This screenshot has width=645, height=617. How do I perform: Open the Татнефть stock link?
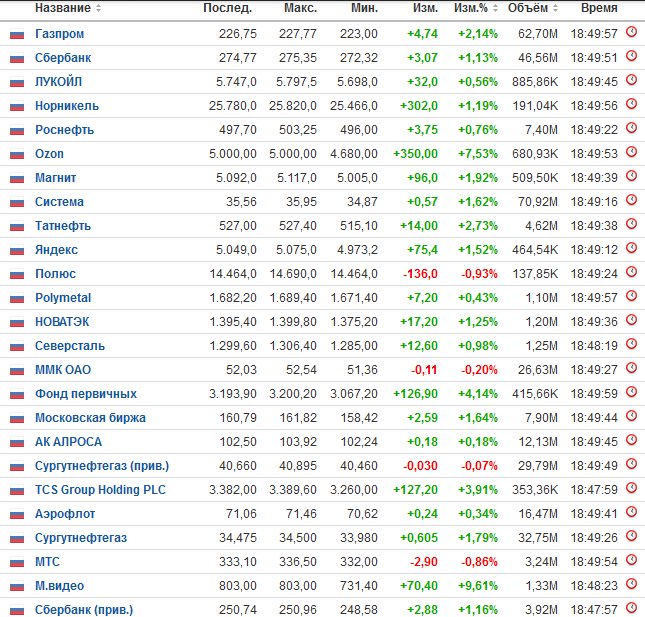coord(63,225)
